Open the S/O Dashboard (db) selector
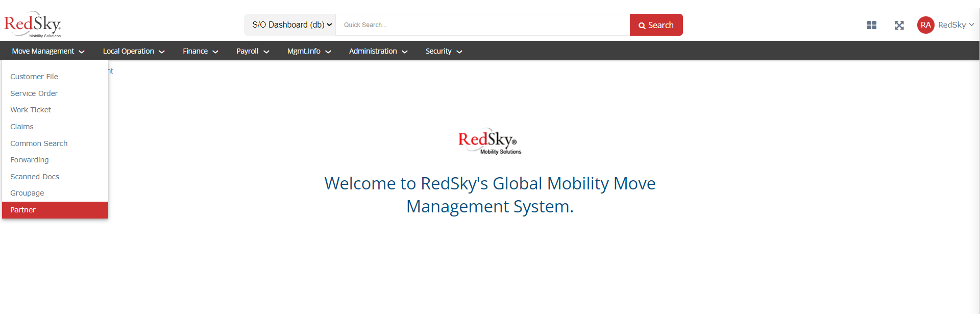This screenshot has width=980, height=314. (x=290, y=25)
